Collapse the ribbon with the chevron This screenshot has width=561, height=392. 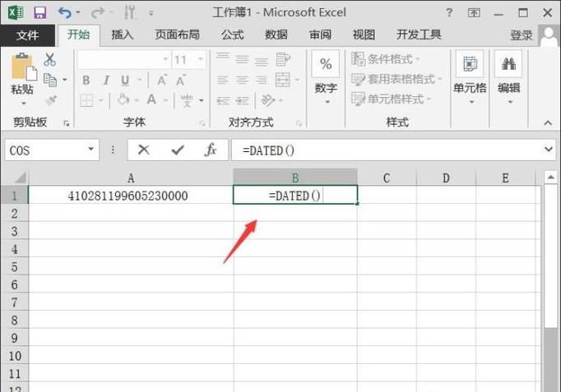[548, 123]
